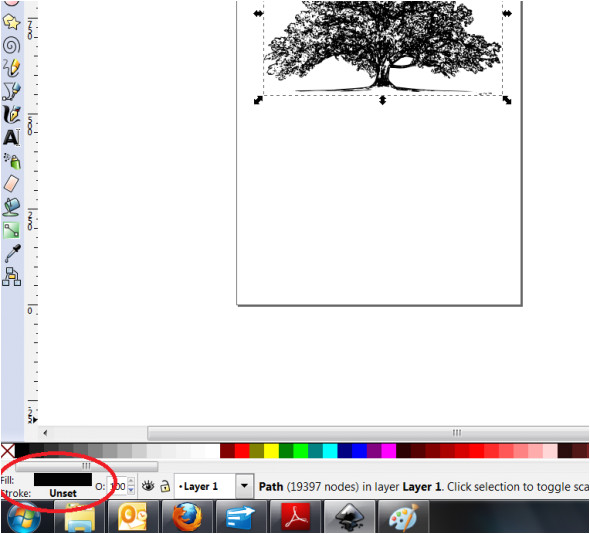Pick the maroon palette swatch
Viewport: 590px width, 534px height.
pos(227,451)
